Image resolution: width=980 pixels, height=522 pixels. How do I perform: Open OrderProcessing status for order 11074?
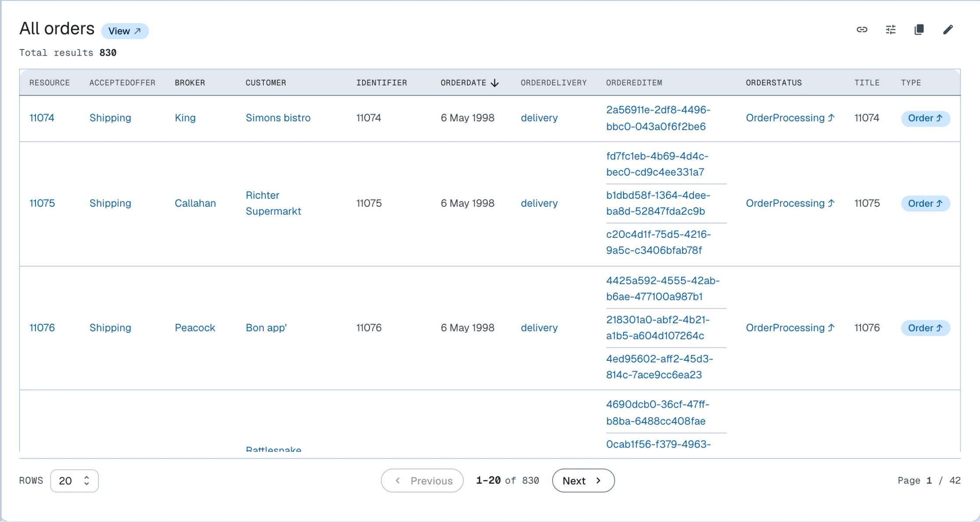coord(790,118)
